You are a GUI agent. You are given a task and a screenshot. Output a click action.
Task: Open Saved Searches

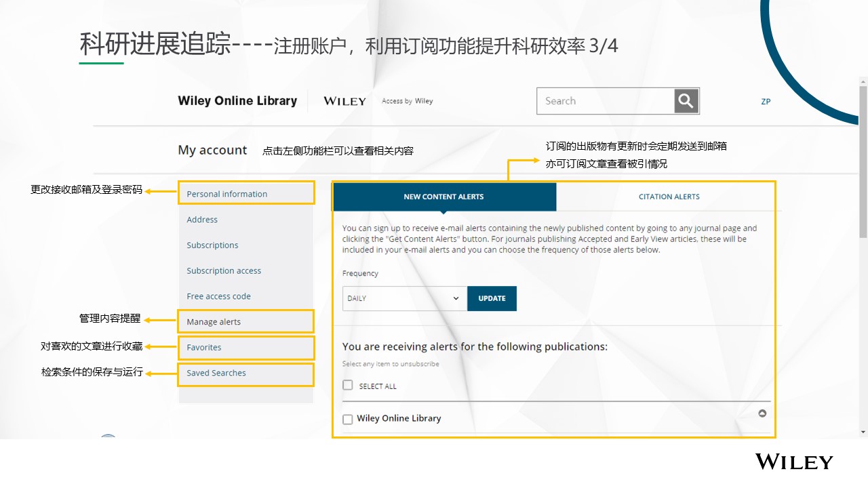[216, 373]
